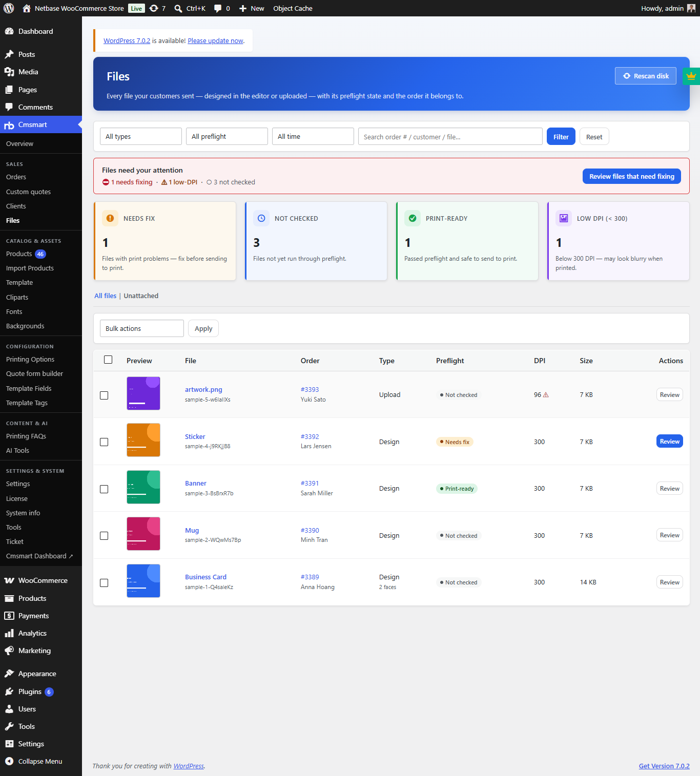Viewport: 700px width, 776px height.
Task: Click the blue Filter button
Action: pos(561,136)
